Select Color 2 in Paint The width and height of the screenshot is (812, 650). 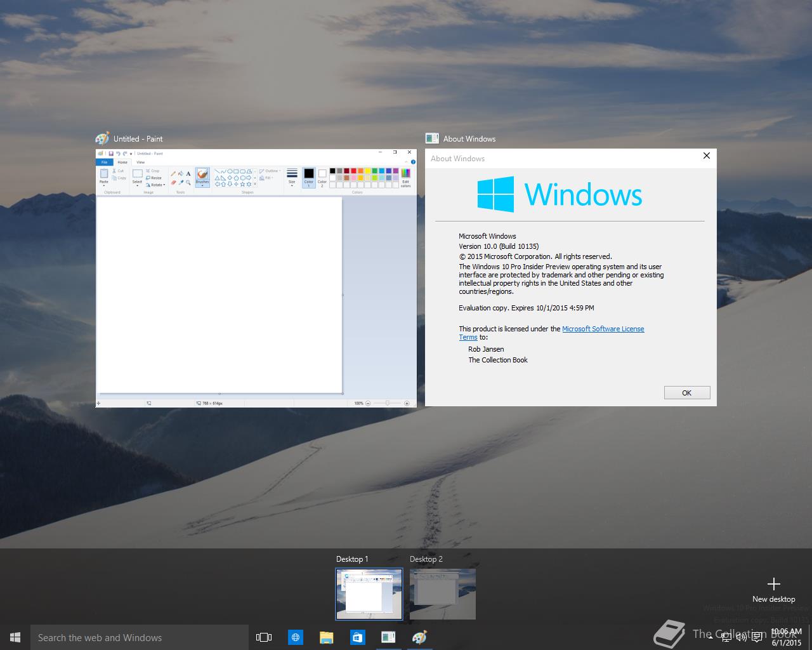pyautogui.click(x=322, y=178)
